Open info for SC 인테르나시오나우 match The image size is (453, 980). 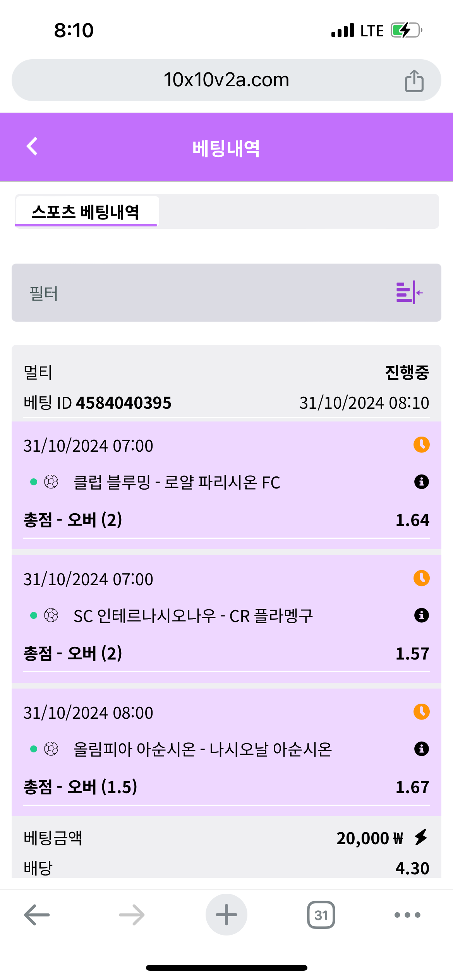tap(421, 615)
